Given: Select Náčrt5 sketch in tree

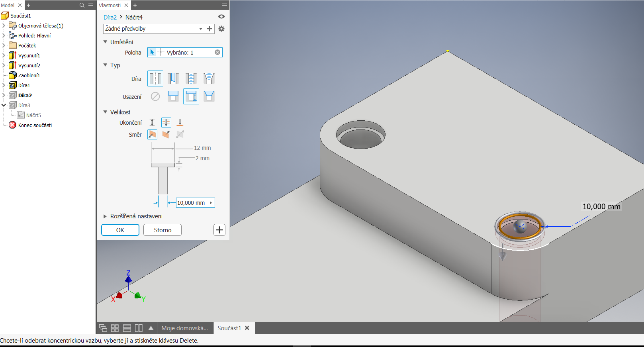Looking at the screenshot, I should pyautogui.click(x=33, y=115).
